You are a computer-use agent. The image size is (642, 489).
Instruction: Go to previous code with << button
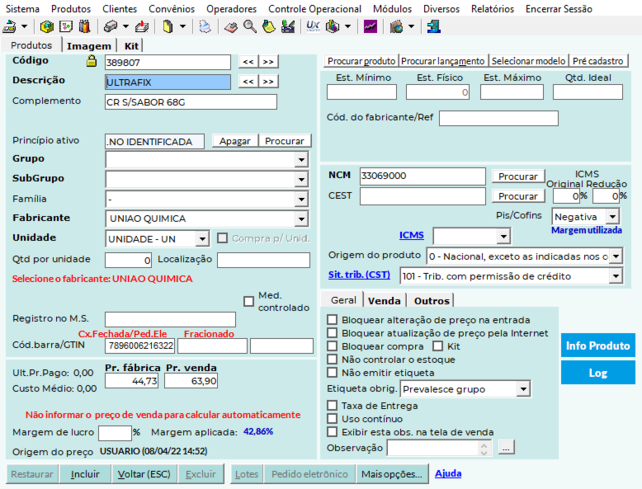(248, 62)
